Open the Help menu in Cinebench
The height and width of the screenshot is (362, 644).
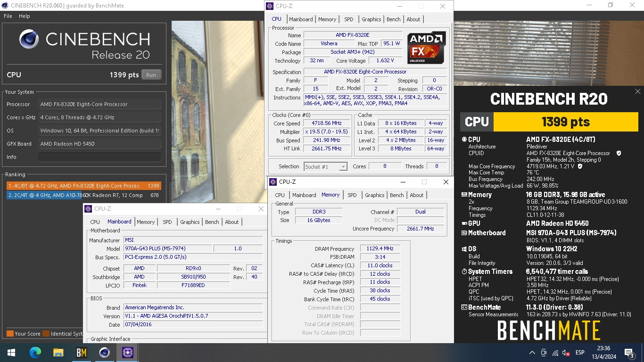point(25,16)
